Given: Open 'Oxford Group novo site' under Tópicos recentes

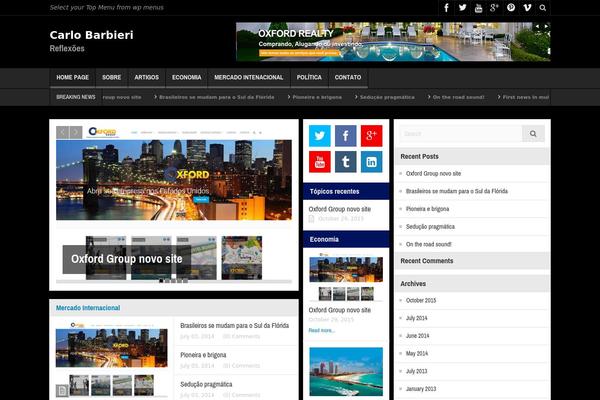Looking at the screenshot, I should pos(340,209).
